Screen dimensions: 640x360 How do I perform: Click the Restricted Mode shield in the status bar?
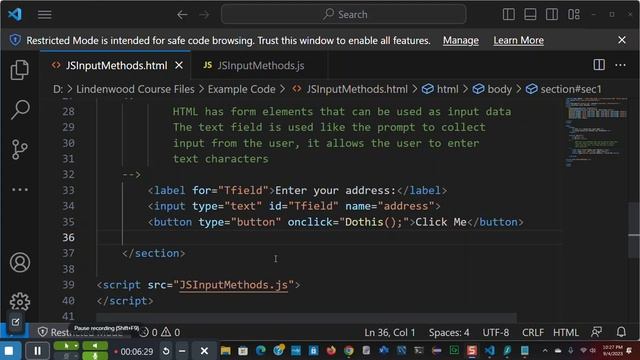tap(42, 332)
